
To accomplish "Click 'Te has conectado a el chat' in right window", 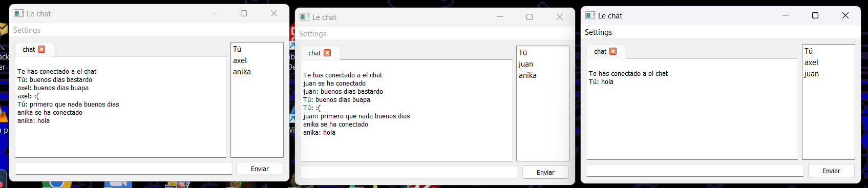I will point(628,74).
